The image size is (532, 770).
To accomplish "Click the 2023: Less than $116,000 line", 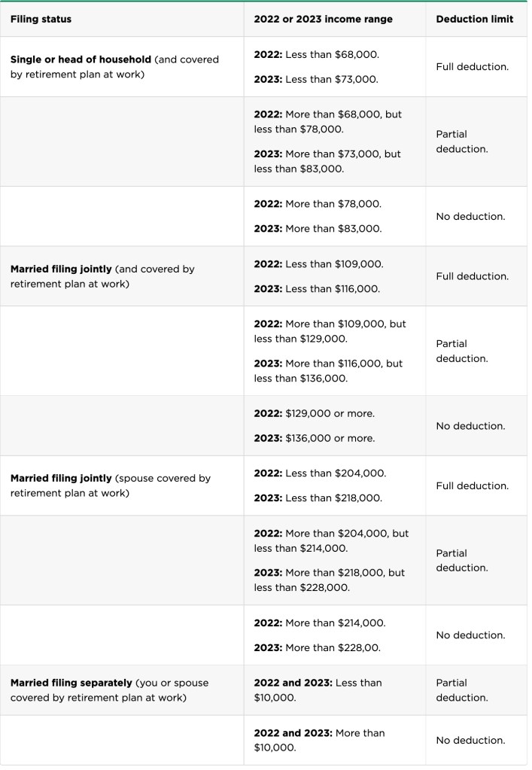I will point(318,289).
